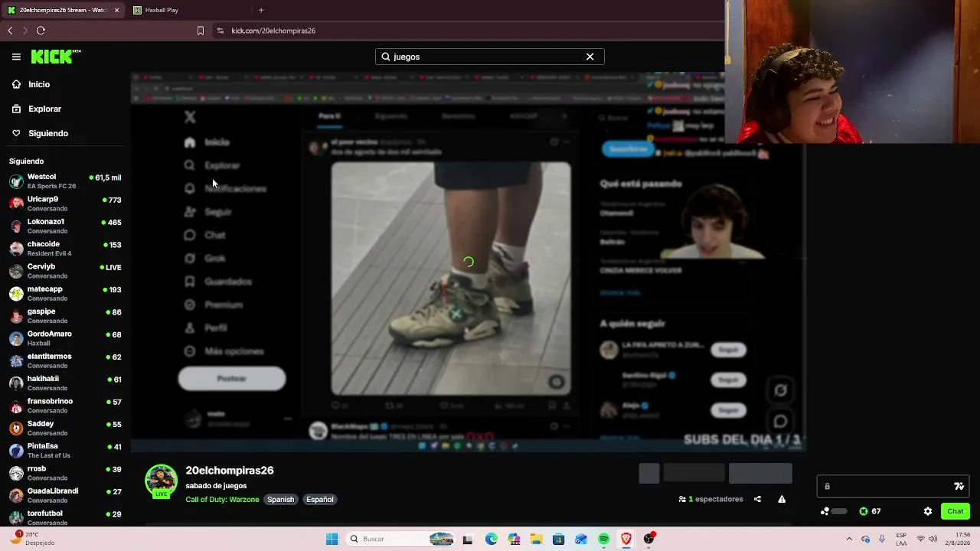This screenshot has height=551, width=980.
Task: Open chat settings gear
Action: [928, 511]
